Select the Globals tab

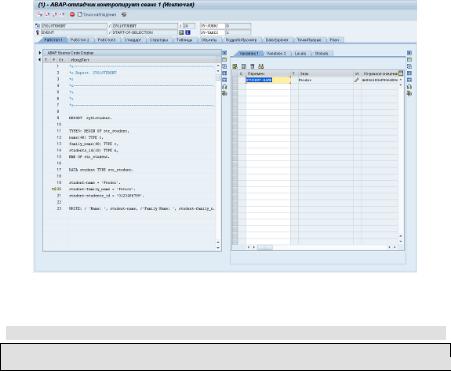point(322,53)
